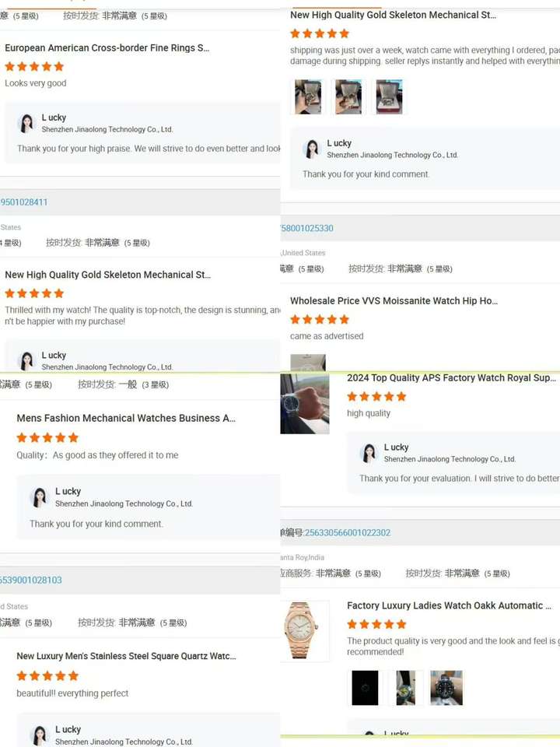Click Lucky avatar under APS Factory Watch review

369,453
